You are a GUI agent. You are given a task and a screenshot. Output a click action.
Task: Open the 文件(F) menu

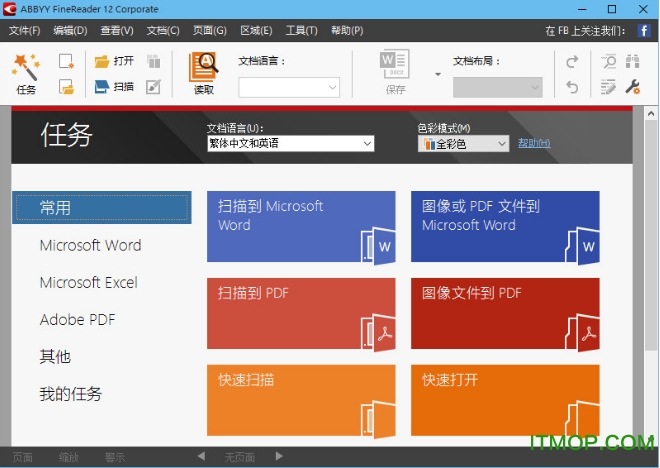click(x=24, y=31)
